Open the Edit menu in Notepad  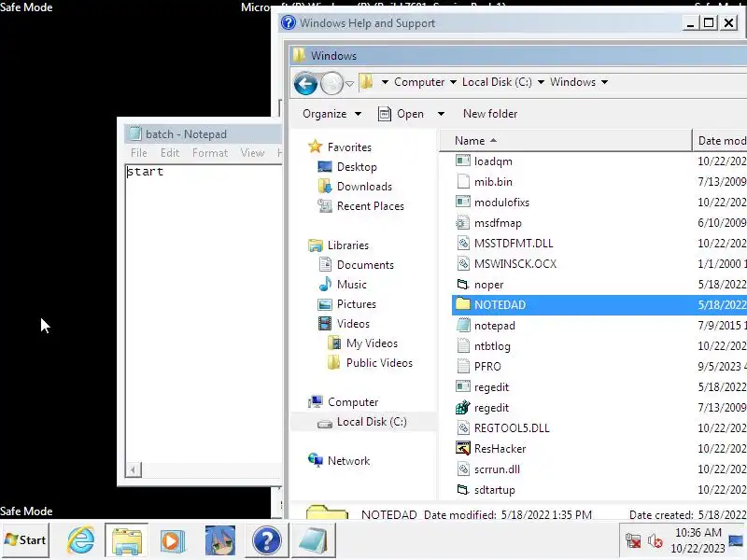[x=170, y=153]
